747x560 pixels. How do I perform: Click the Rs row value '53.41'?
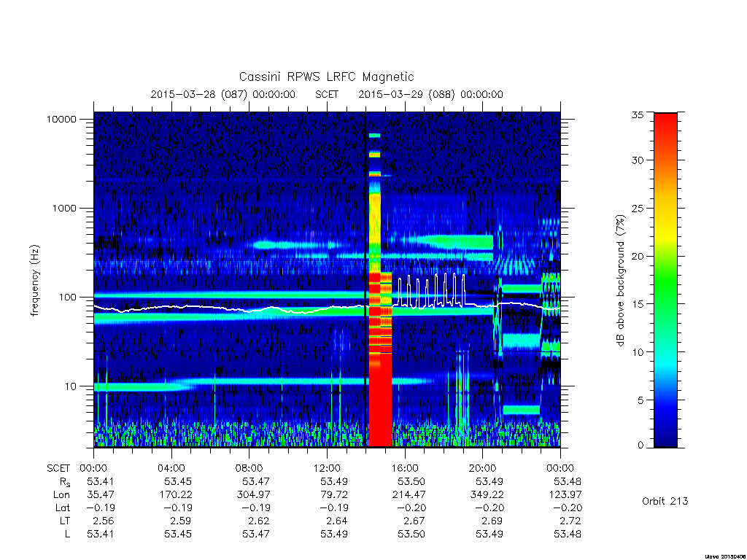click(101, 481)
